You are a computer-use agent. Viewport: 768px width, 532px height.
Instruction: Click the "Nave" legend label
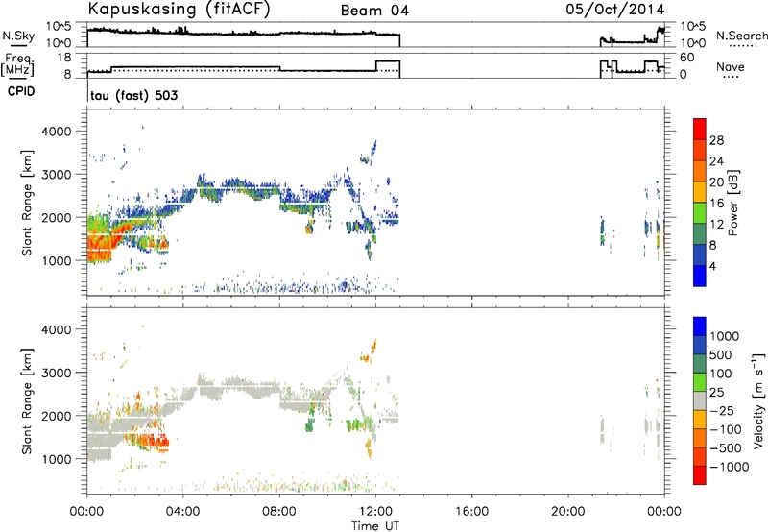pos(731,66)
